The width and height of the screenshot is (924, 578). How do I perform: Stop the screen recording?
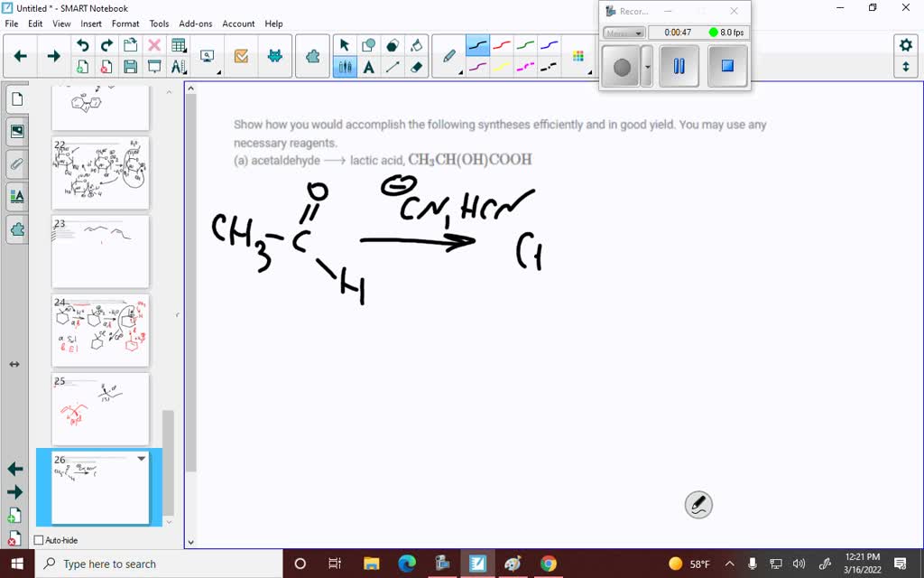(728, 65)
